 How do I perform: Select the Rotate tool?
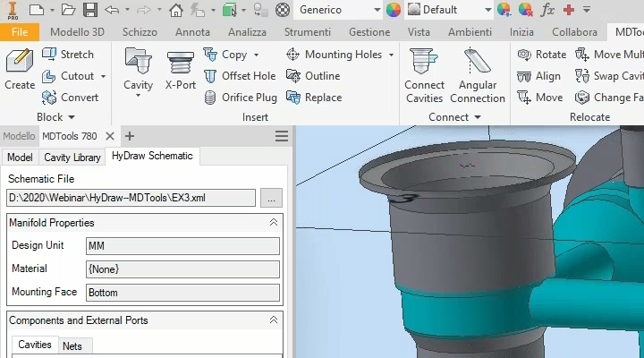(541, 55)
